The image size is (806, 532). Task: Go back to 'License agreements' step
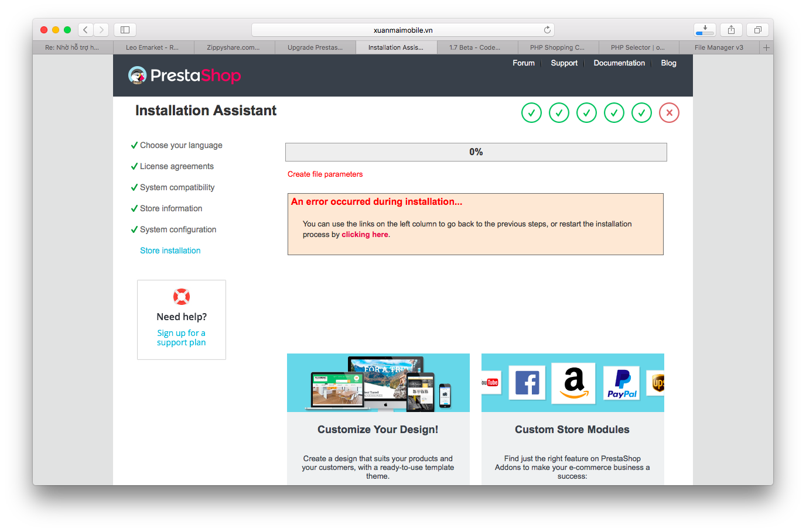coord(177,166)
